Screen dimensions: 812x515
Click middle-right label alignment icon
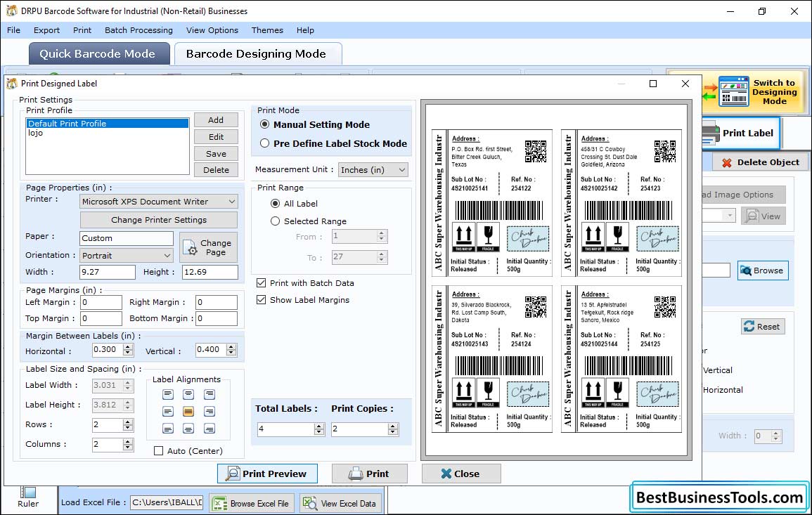click(x=210, y=412)
